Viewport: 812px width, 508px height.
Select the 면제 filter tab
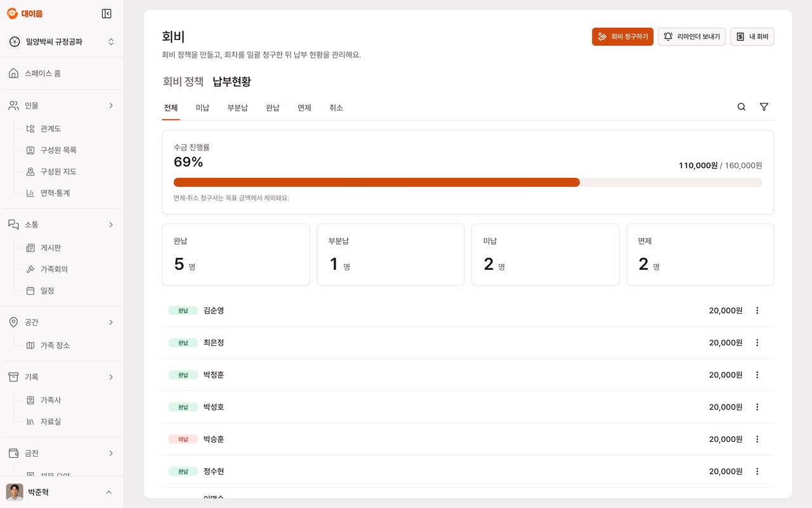[304, 108]
